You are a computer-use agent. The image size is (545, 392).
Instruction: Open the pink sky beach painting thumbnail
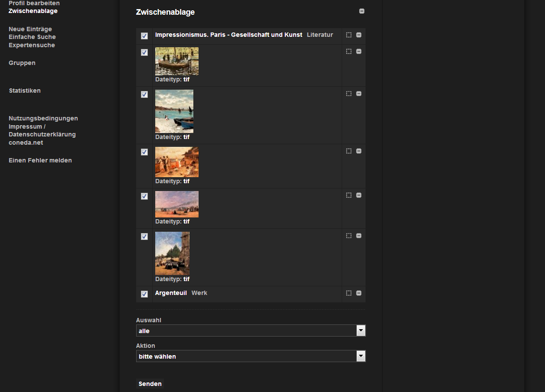[x=177, y=204]
